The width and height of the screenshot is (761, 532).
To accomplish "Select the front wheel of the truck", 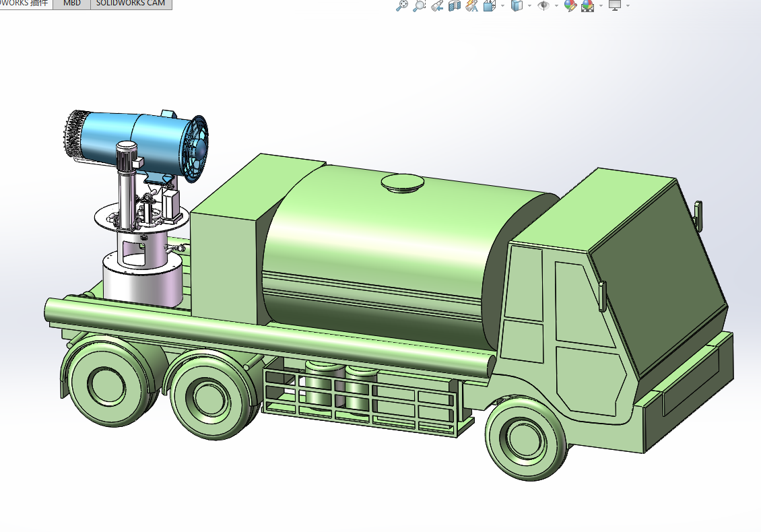I will point(525,438).
